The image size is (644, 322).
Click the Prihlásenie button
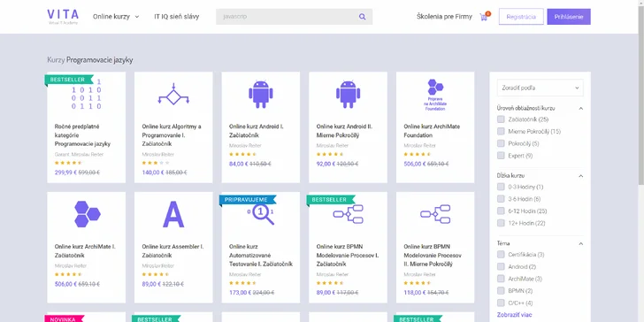pyautogui.click(x=569, y=17)
